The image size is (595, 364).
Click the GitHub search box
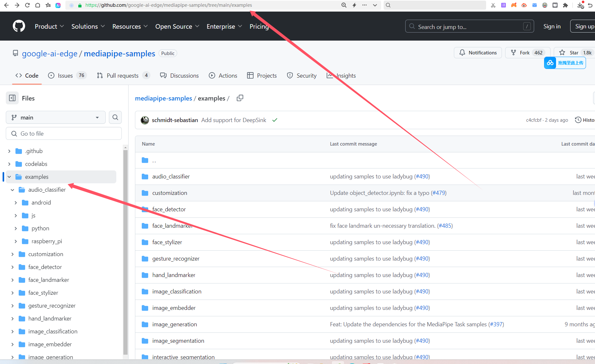[469, 26]
